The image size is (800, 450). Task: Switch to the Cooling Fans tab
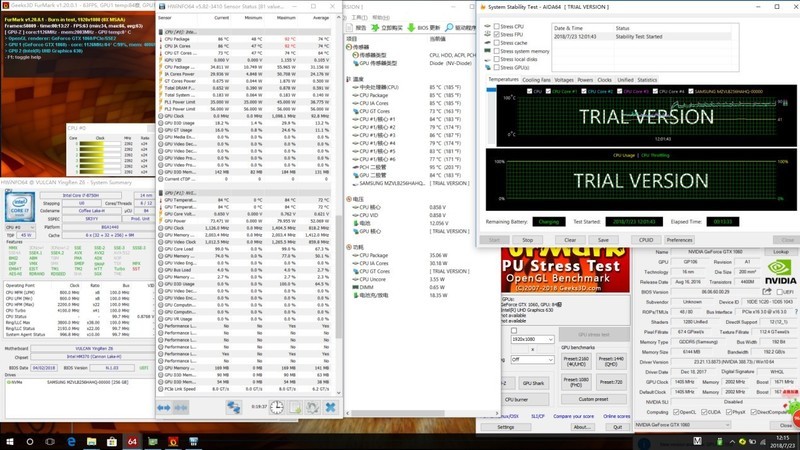pos(535,79)
